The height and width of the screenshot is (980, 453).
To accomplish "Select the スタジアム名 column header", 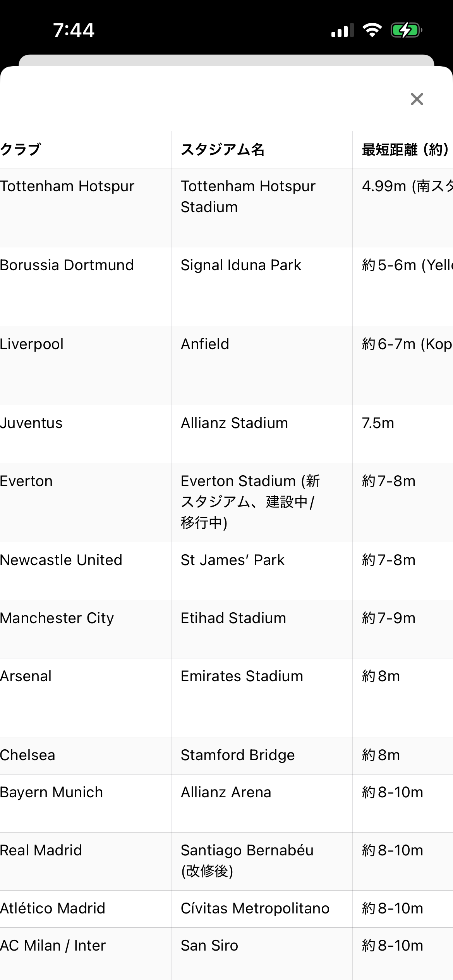I will pos(223,149).
